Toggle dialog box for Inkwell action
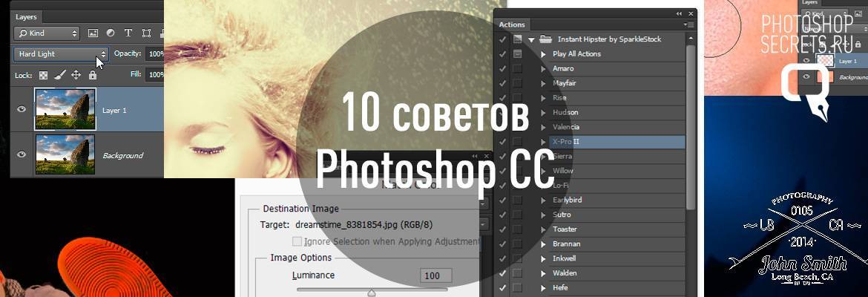Viewport: 868px width, 297px height. [517, 258]
